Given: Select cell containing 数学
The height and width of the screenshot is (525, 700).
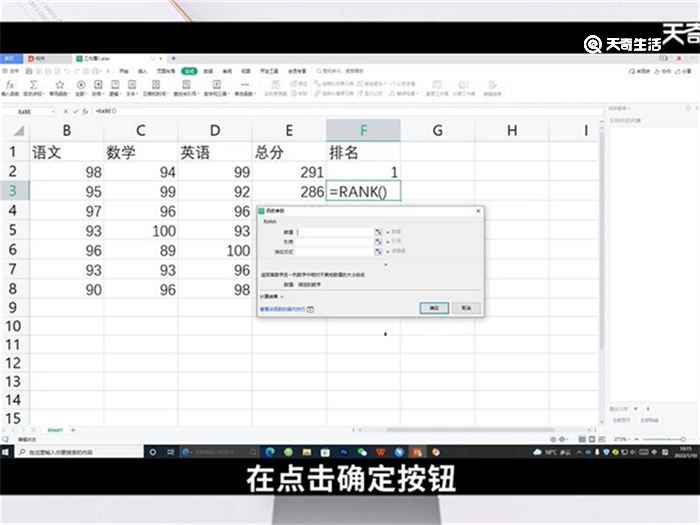Looking at the screenshot, I should point(141,152).
